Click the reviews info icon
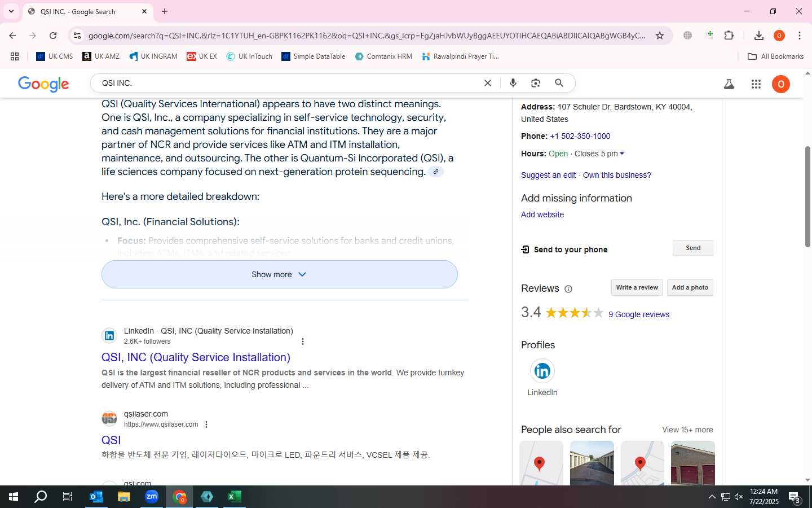Screen dimensions: 812x508 pyautogui.click(x=568, y=289)
